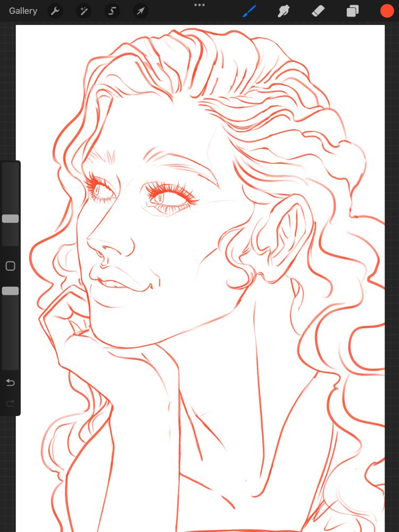The height and width of the screenshot is (532, 399).
Task: Click the brush opacity slider handle
Action: tap(11, 291)
